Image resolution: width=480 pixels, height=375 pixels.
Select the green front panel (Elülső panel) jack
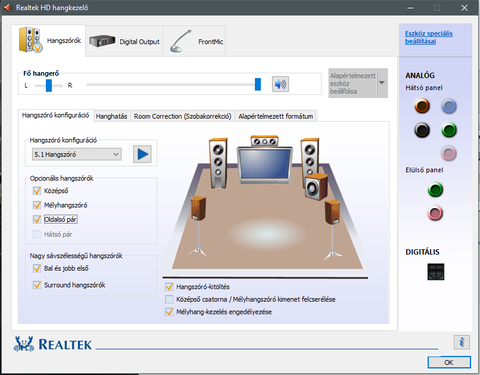pos(435,190)
